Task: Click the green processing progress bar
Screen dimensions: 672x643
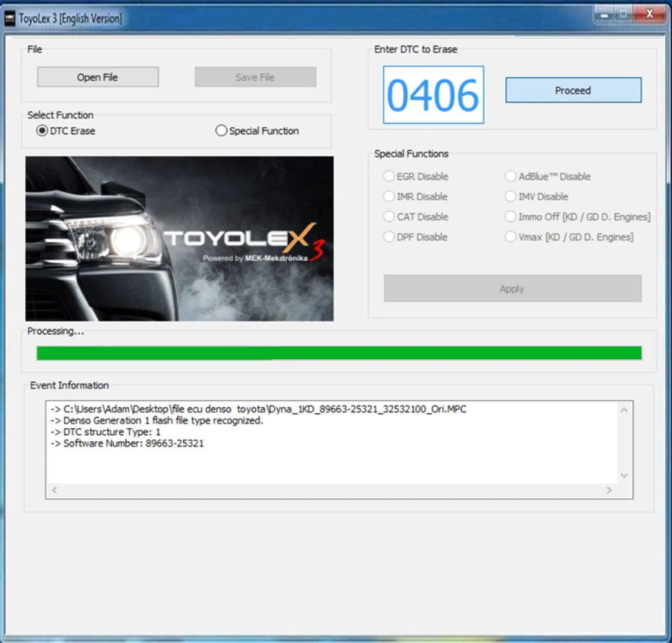Action: tap(339, 353)
